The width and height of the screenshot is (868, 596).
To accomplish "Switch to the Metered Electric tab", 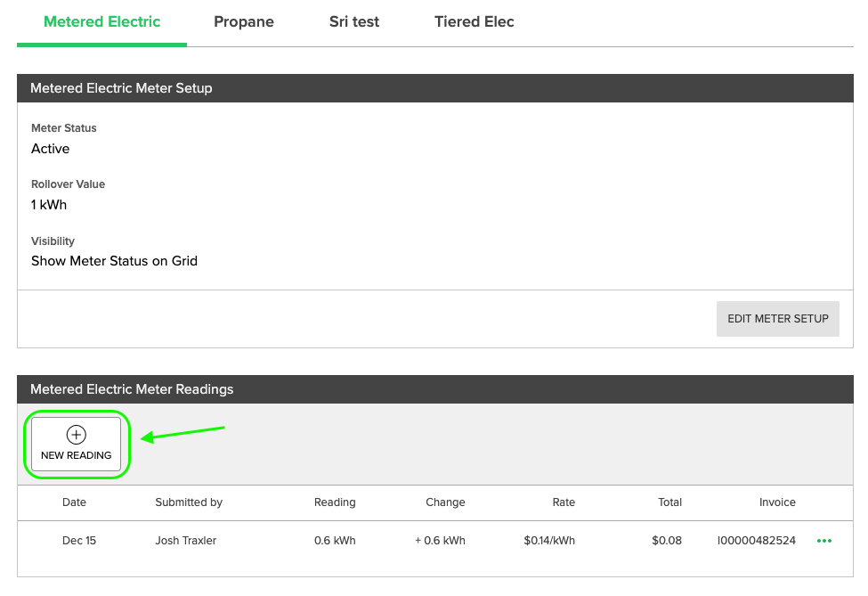I will point(101,22).
